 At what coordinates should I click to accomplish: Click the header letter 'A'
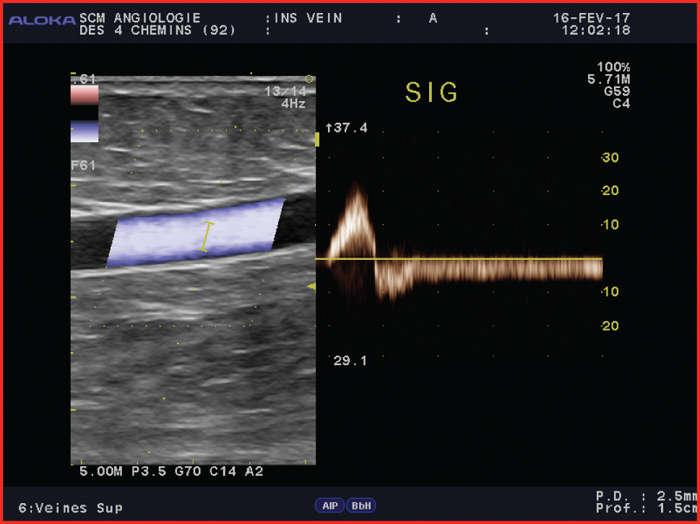[x=433, y=18]
